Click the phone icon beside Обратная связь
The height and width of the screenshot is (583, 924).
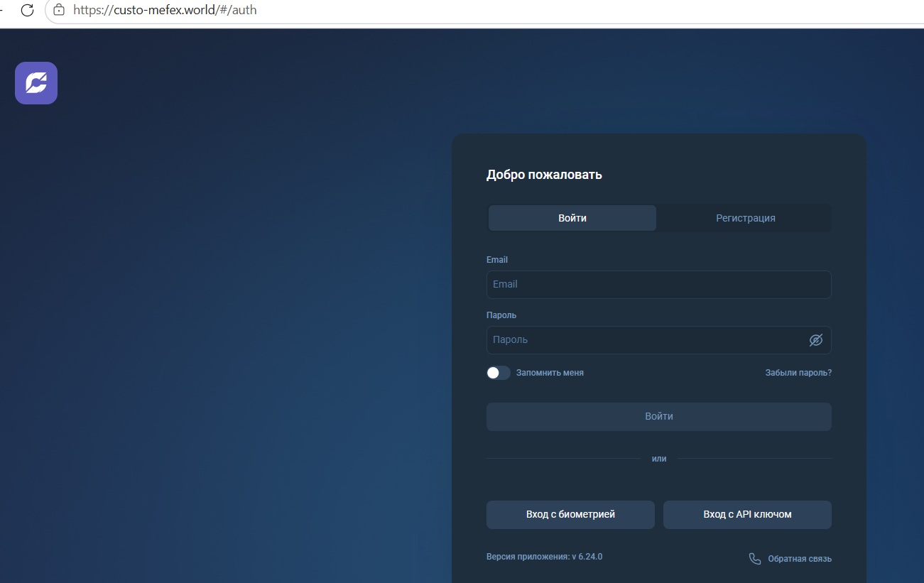pyautogui.click(x=755, y=559)
